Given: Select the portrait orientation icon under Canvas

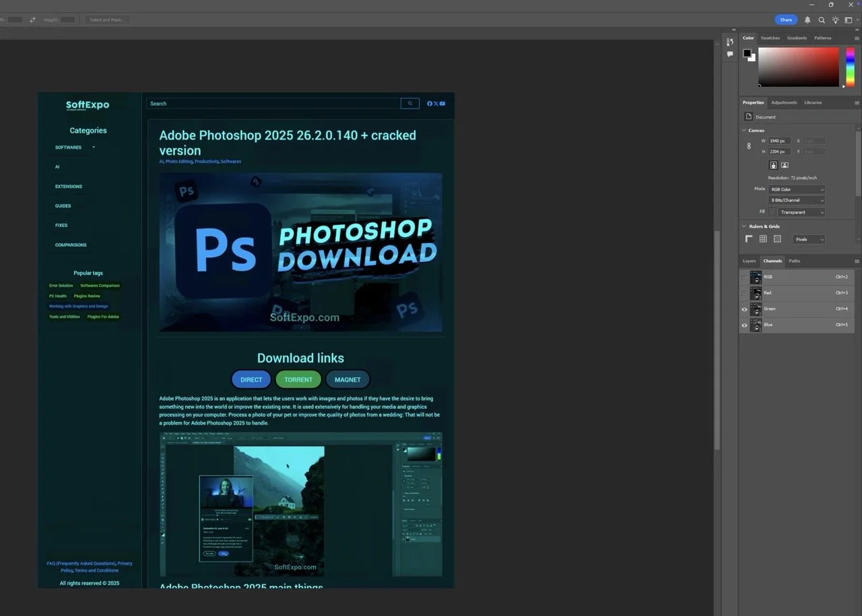Looking at the screenshot, I should [x=773, y=165].
